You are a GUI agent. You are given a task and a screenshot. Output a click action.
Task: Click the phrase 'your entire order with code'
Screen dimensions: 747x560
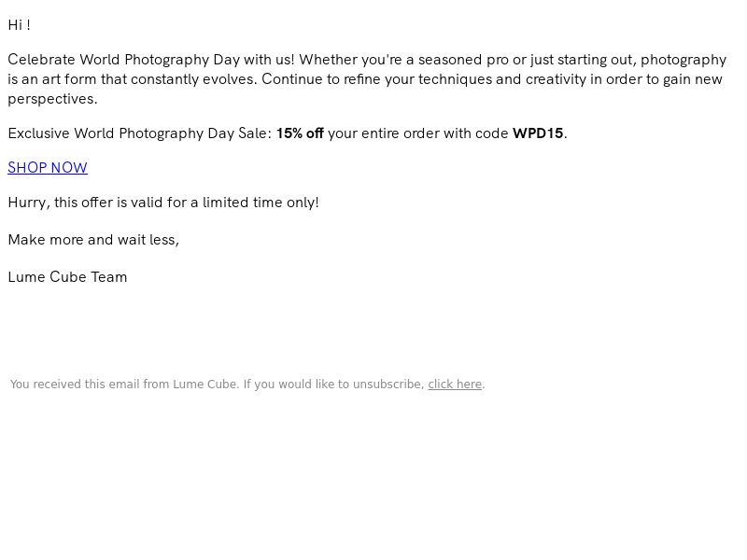417,133
